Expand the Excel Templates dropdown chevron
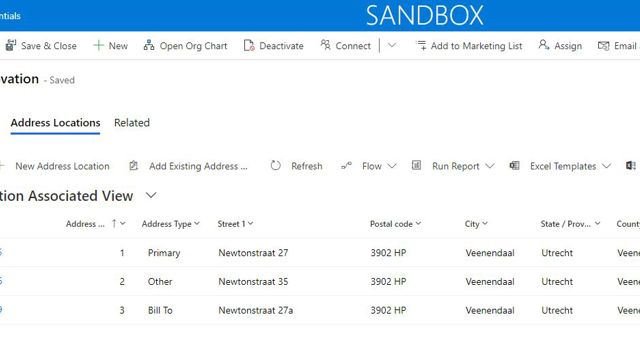 (607, 166)
